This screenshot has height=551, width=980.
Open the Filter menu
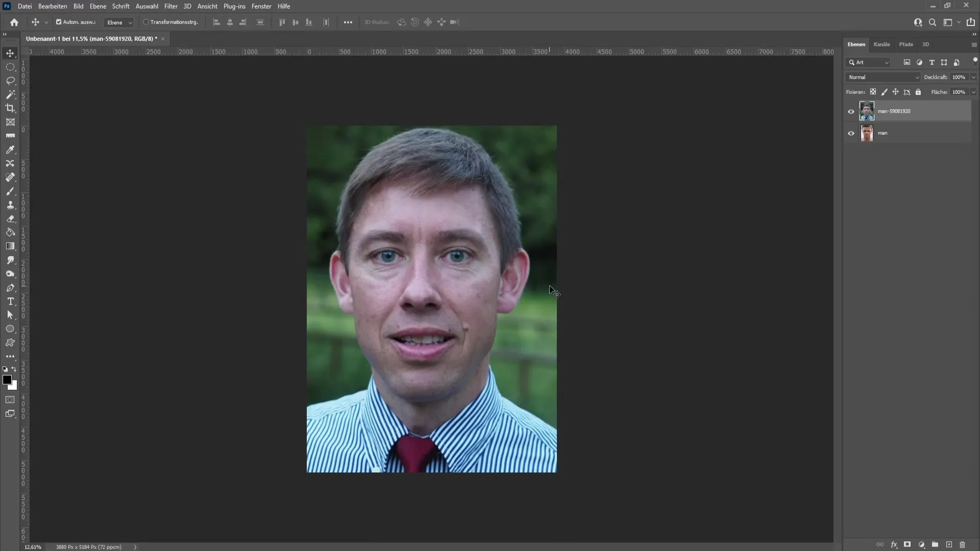[171, 6]
